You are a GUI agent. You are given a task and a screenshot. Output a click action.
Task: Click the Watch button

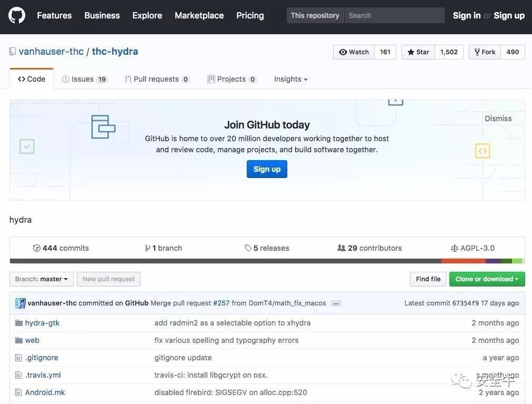point(354,52)
